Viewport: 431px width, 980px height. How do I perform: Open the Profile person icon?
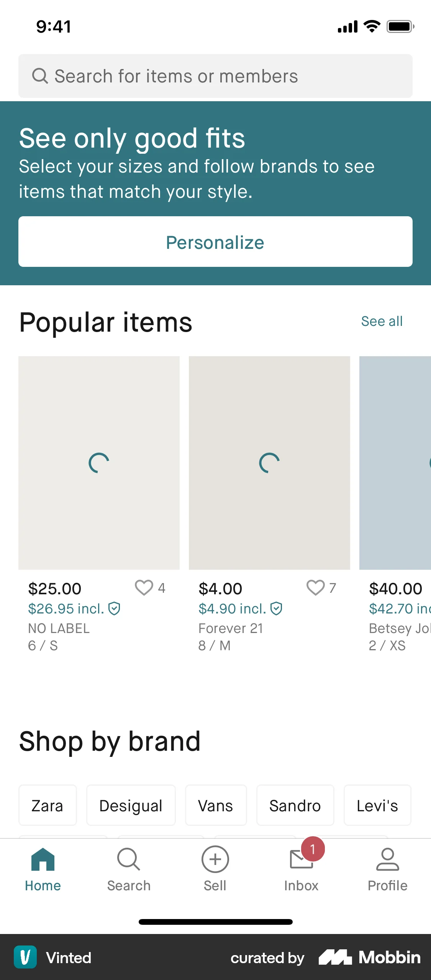click(x=388, y=860)
